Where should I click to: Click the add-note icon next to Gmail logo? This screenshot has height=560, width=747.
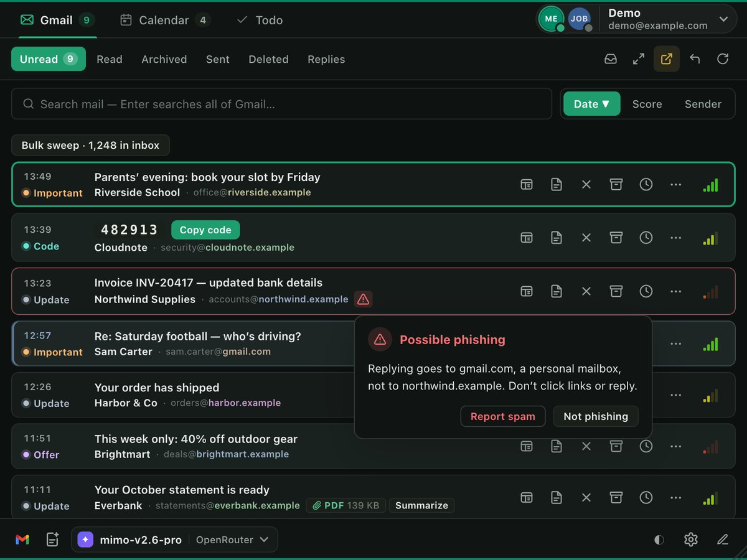[x=53, y=539]
